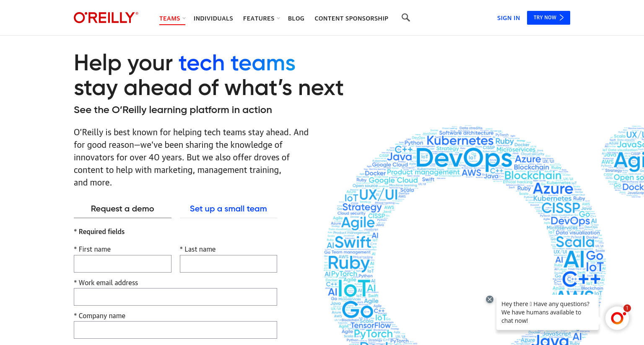Click the '* Required fields' note
Viewport: 644px width, 345px height.
pyautogui.click(x=99, y=232)
